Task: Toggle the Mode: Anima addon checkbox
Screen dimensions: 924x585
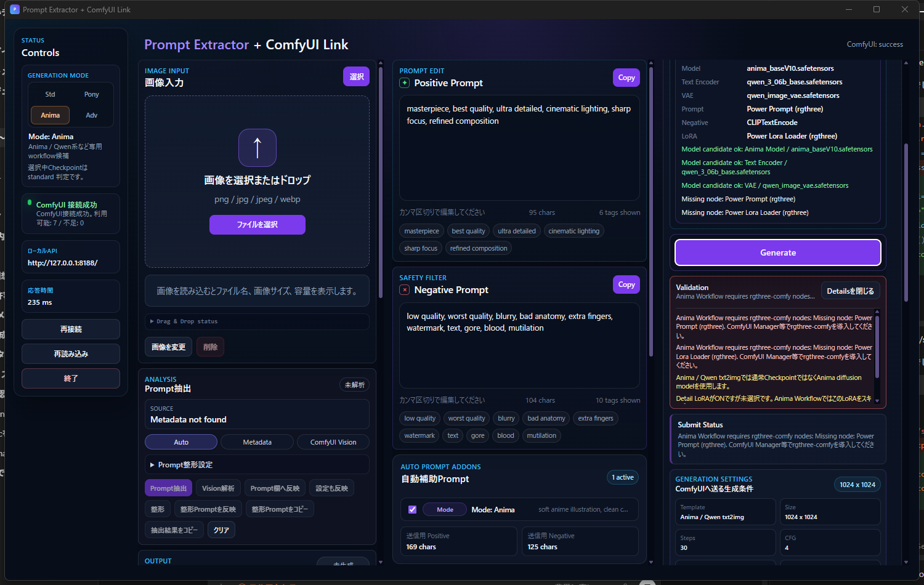Action: click(413, 510)
